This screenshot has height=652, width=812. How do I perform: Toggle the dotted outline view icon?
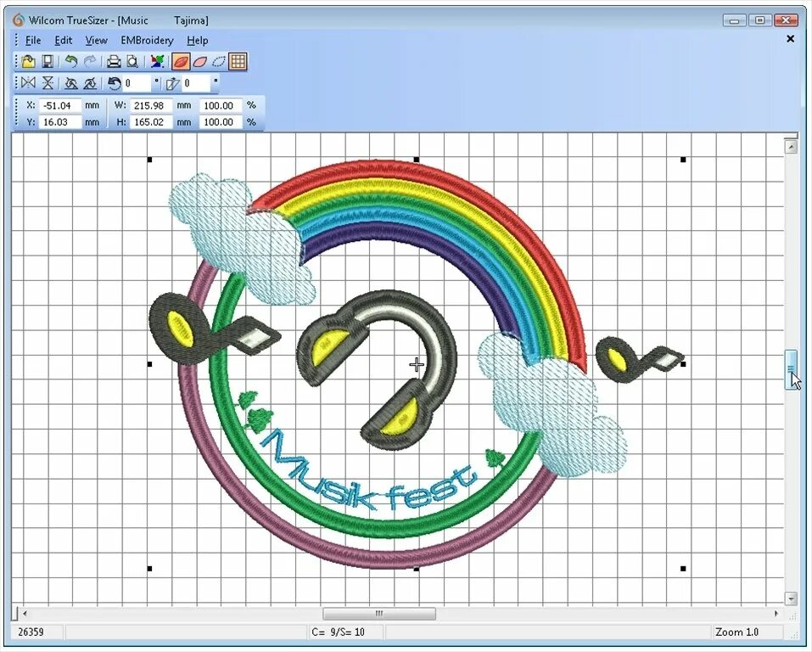pyautogui.click(x=219, y=62)
